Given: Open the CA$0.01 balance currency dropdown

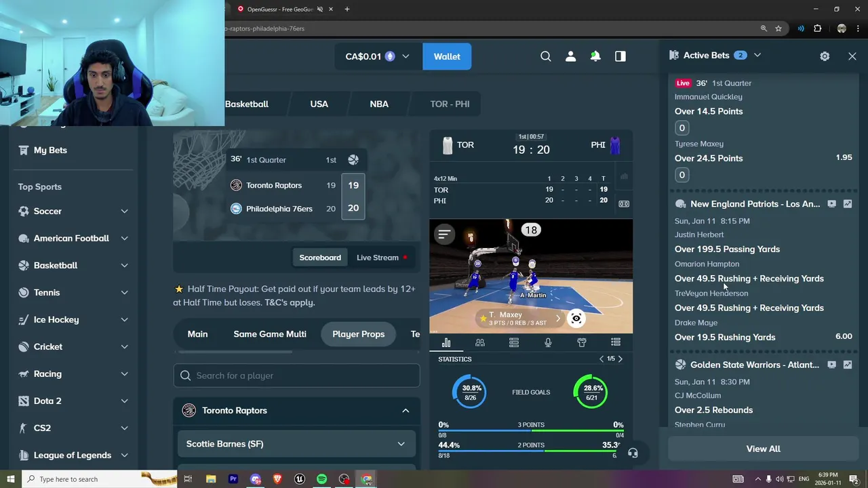Looking at the screenshot, I should [x=378, y=56].
